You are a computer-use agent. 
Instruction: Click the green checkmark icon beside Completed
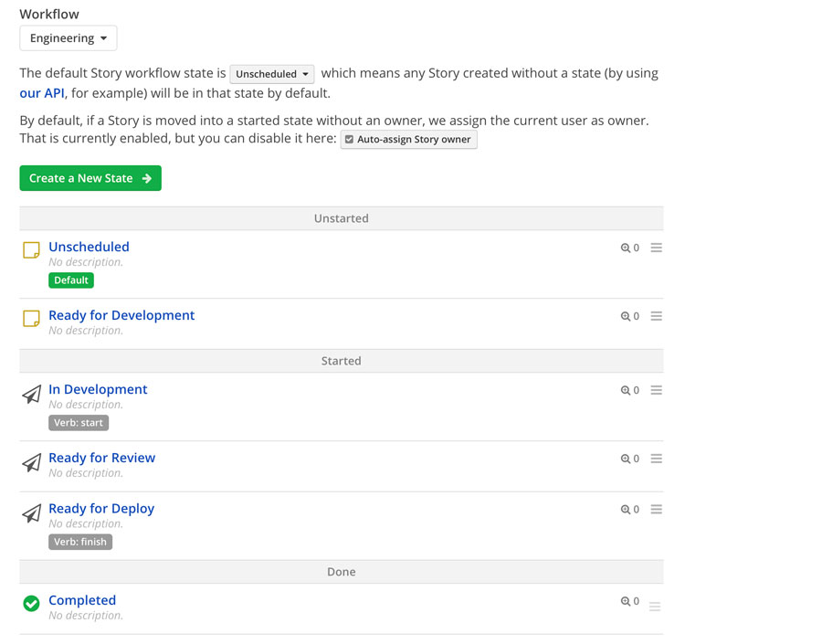31,603
